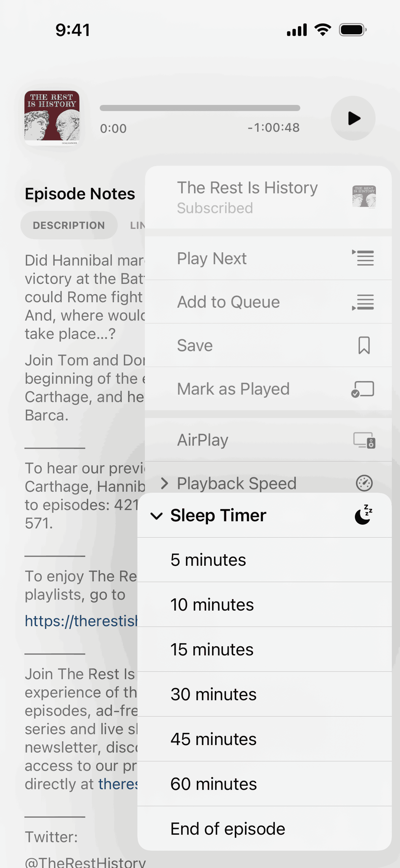Open The Rest Is History artwork thumbnail
The height and width of the screenshot is (868, 400).
pyautogui.click(x=52, y=118)
